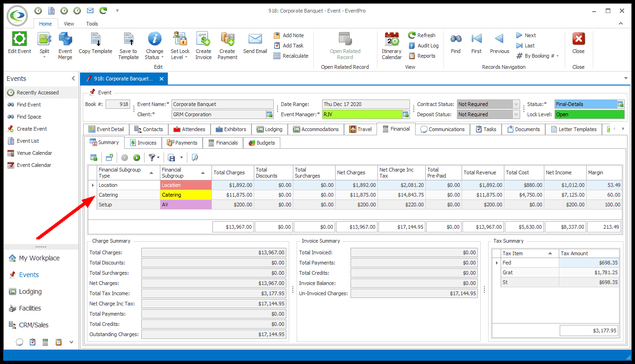Click Recalculate in the ribbon
635x364 pixels.
click(291, 56)
